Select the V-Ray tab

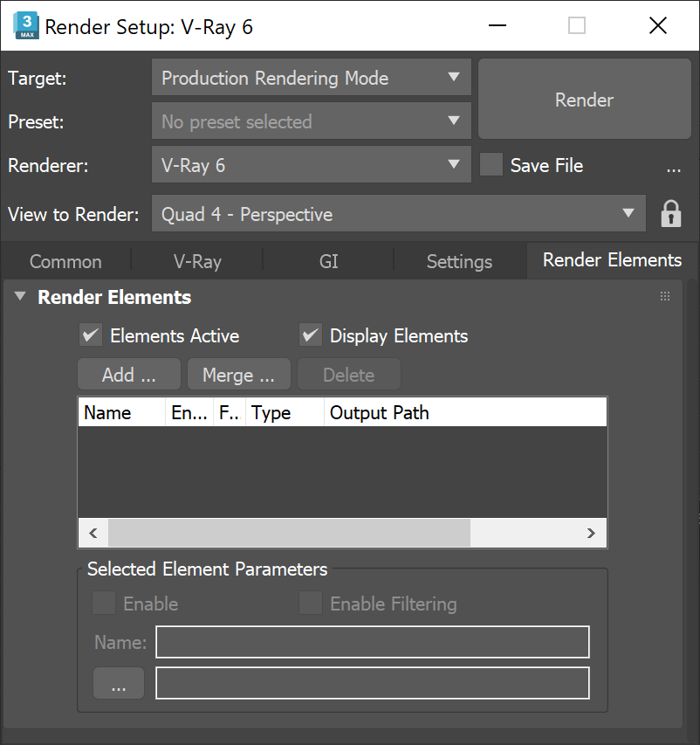tap(196, 260)
